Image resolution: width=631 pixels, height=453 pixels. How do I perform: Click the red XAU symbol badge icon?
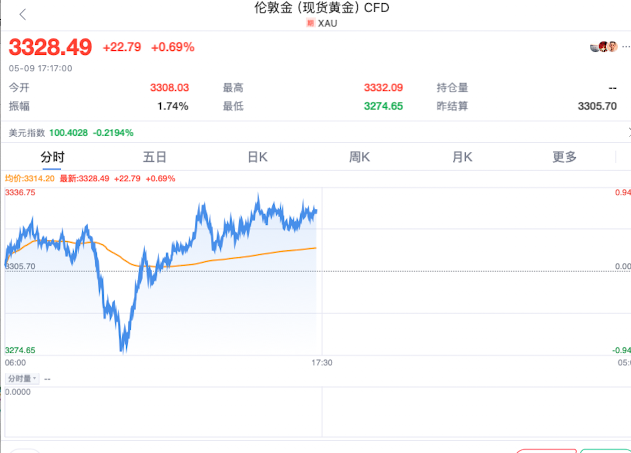310,23
